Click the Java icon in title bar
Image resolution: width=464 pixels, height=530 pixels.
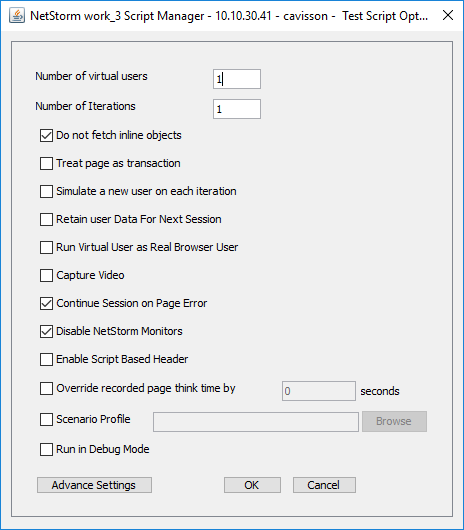coord(17,16)
